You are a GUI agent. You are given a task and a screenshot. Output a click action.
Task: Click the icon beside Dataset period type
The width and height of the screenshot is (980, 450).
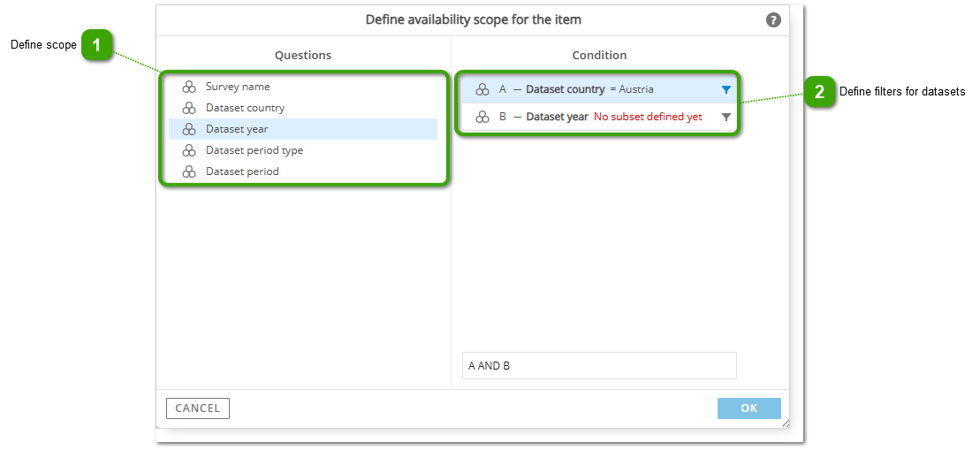click(189, 150)
